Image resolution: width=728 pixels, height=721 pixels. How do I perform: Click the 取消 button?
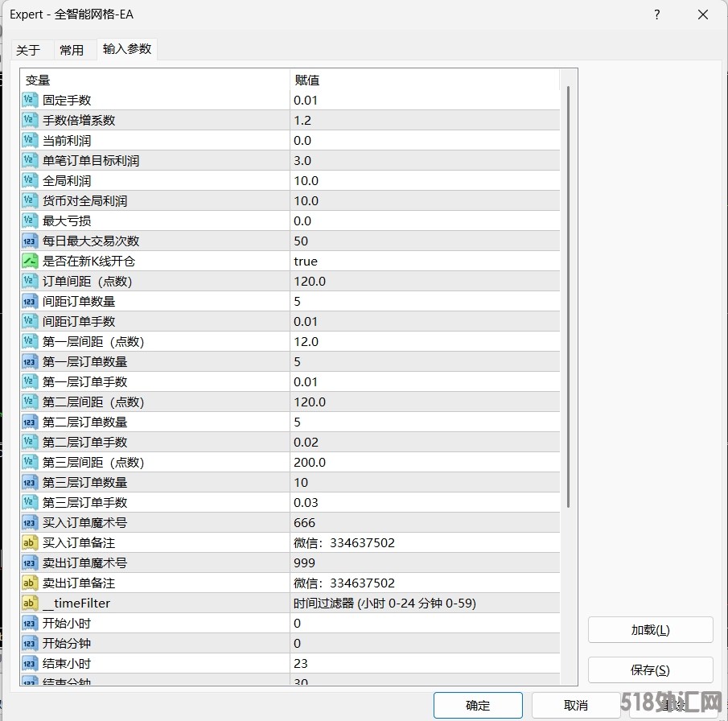click(x=576, y=705)
